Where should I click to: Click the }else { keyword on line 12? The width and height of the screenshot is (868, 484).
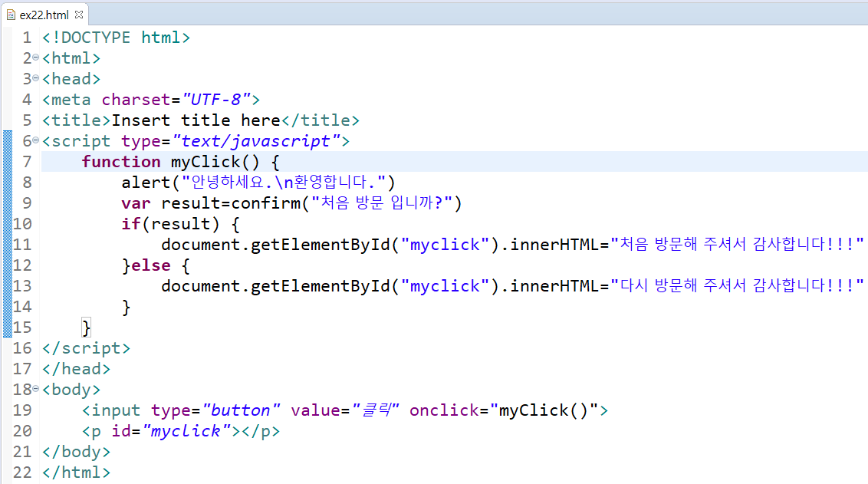(156, 265)
